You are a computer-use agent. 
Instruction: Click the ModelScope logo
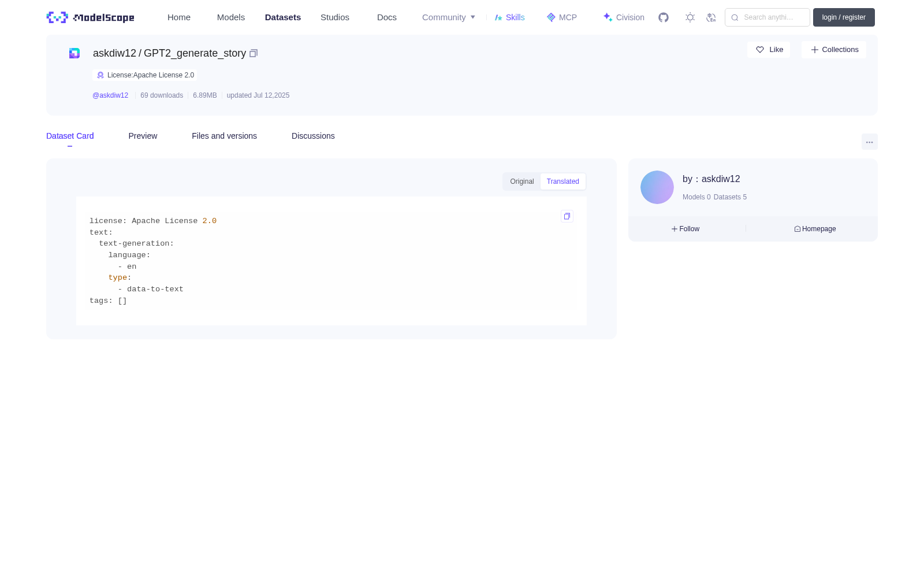coord(90,17)
